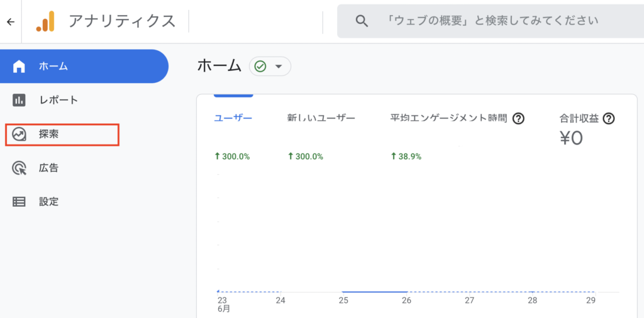Open 設定 via its list icon

(19, 202)
